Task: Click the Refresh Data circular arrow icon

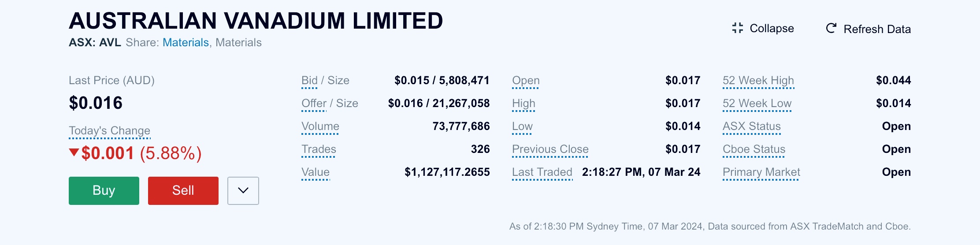Action: pyautogui.click(x=831, y=28)
